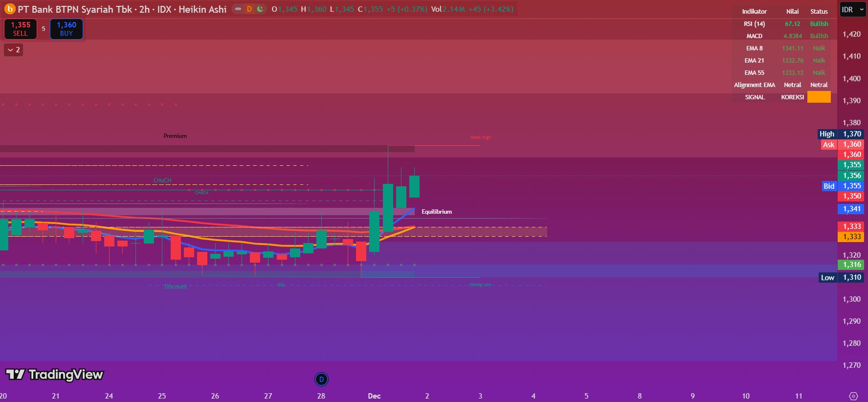Open the IDR currency dropdown
This screenshot has height=402, width=868.
[852, 10]
